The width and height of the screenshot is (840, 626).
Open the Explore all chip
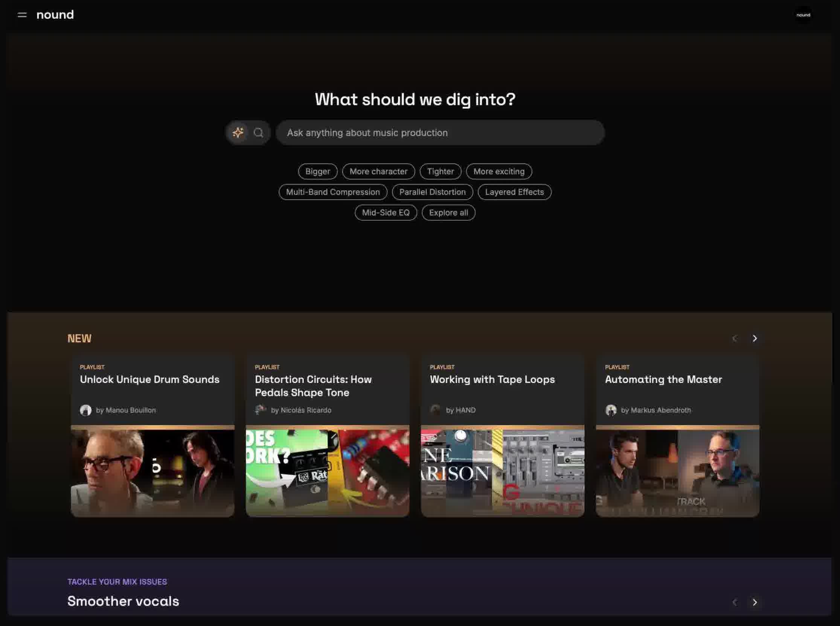(448, 213)
